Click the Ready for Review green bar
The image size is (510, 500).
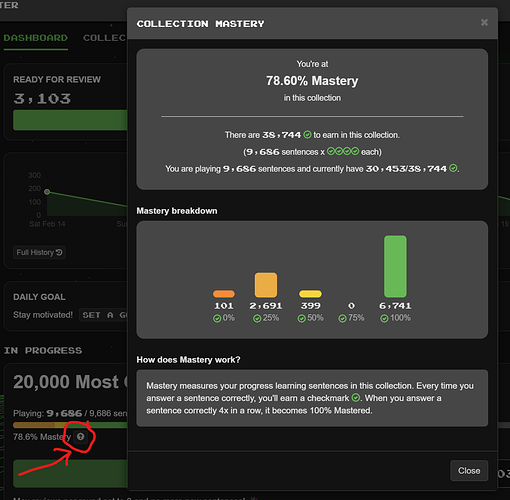click(x=70, y=120)
